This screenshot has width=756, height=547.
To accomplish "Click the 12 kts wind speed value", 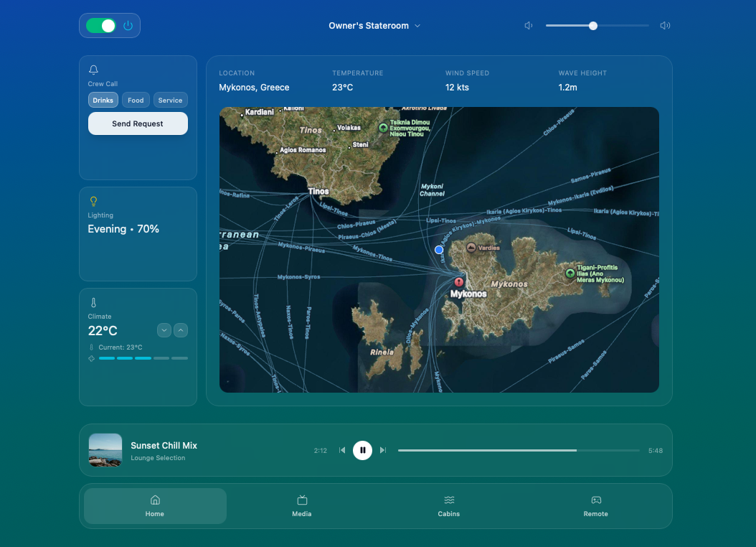I will [x=457, y=88].
